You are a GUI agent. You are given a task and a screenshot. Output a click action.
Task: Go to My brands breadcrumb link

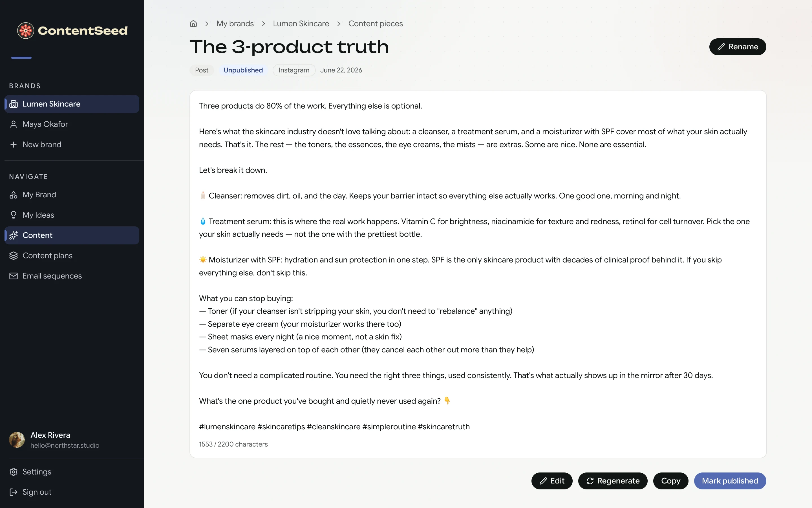pyautogui.click(x=235, y=23)
